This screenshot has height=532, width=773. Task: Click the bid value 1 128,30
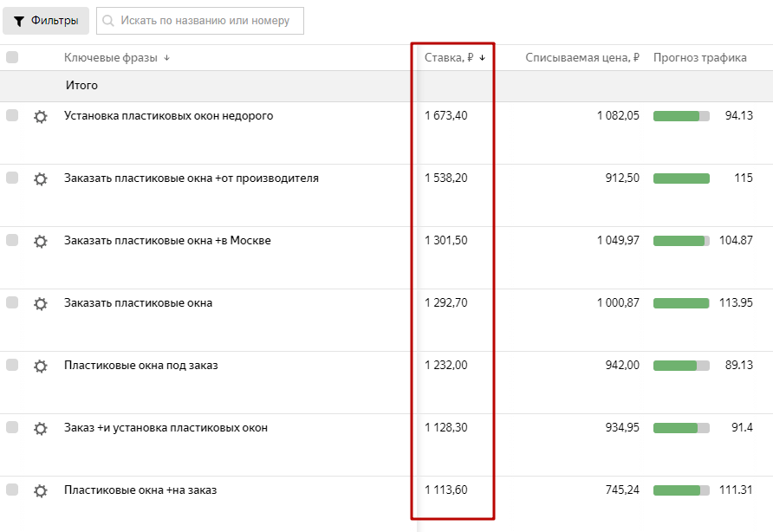pos(446,427)
